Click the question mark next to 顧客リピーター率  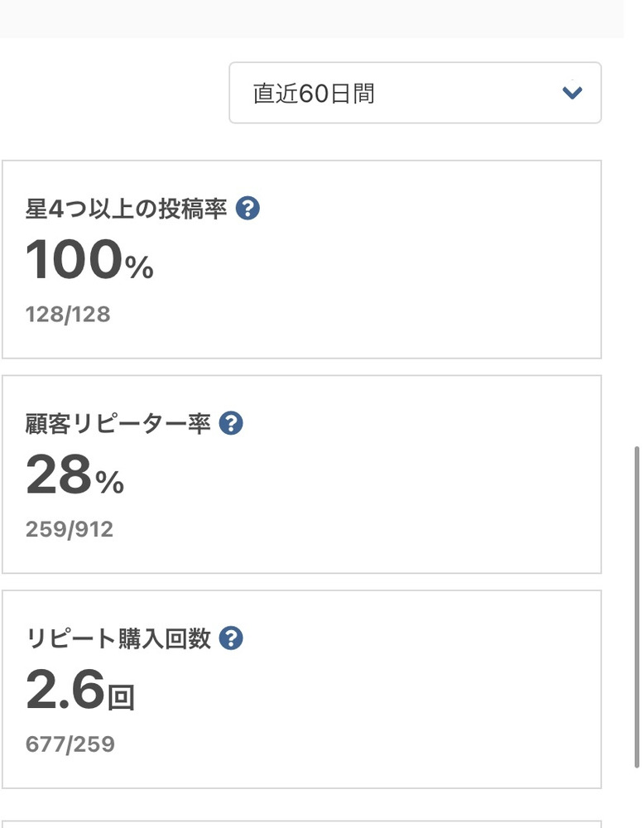click(x=231, y=424)
